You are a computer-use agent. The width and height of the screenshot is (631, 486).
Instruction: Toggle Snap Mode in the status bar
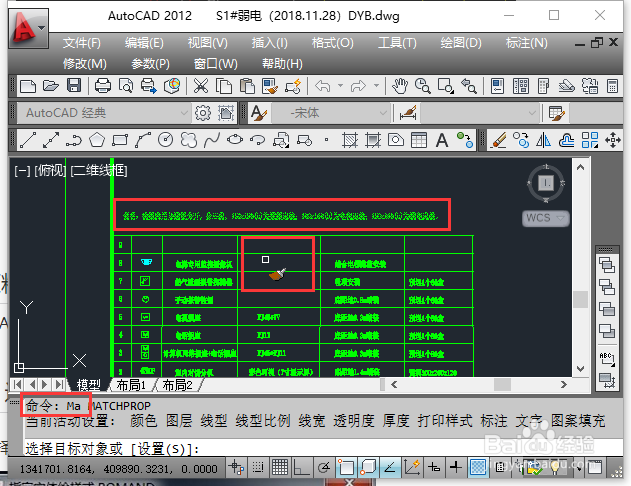coord(258,467)
